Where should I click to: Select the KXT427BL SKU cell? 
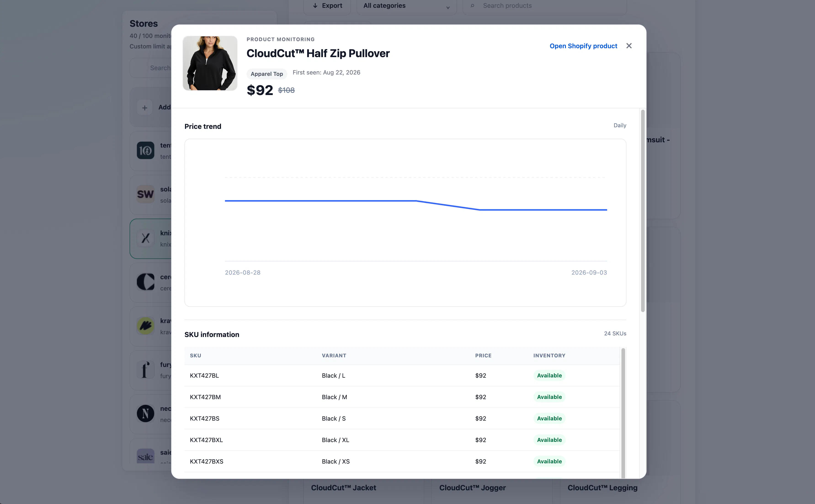coord(204,376)
